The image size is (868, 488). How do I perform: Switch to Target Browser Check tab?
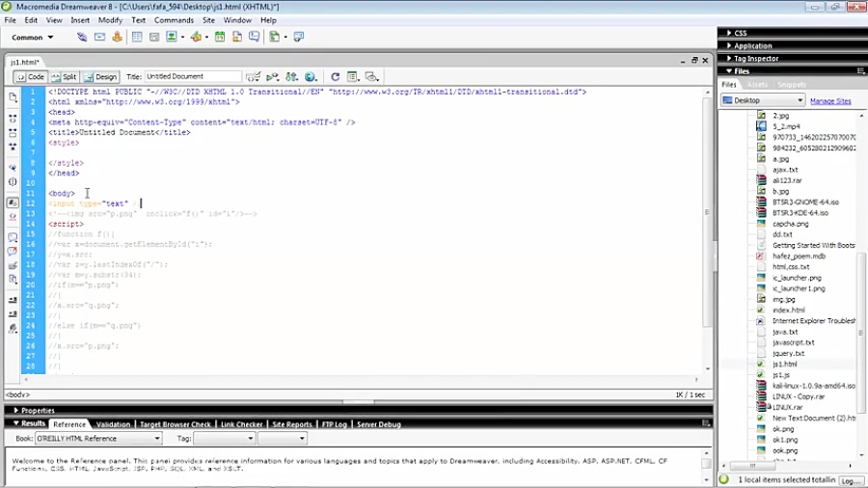[175, 424]
